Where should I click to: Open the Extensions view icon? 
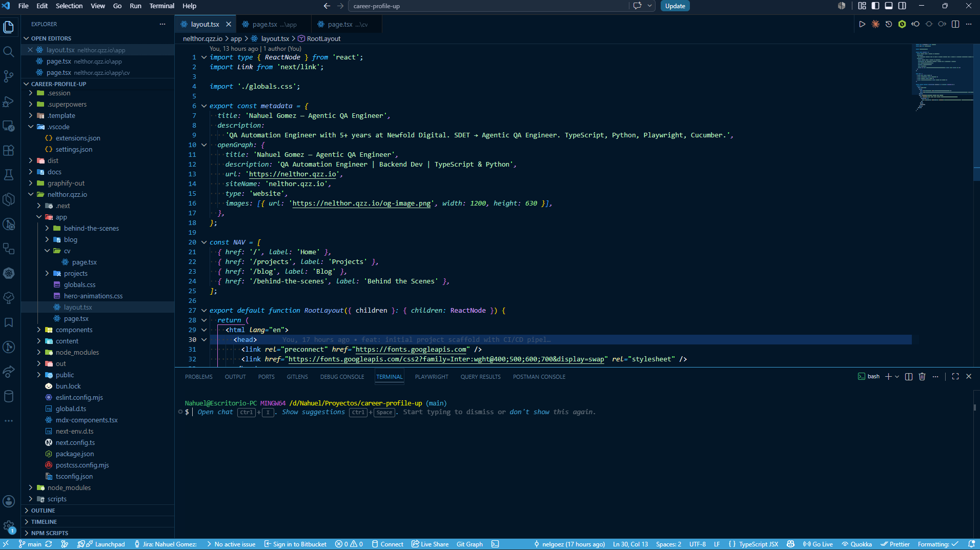9,150
